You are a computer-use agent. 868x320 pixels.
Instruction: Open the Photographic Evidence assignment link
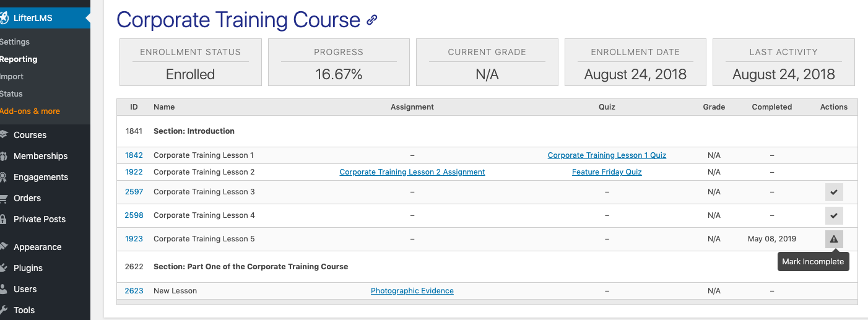(x=412, y=291)
